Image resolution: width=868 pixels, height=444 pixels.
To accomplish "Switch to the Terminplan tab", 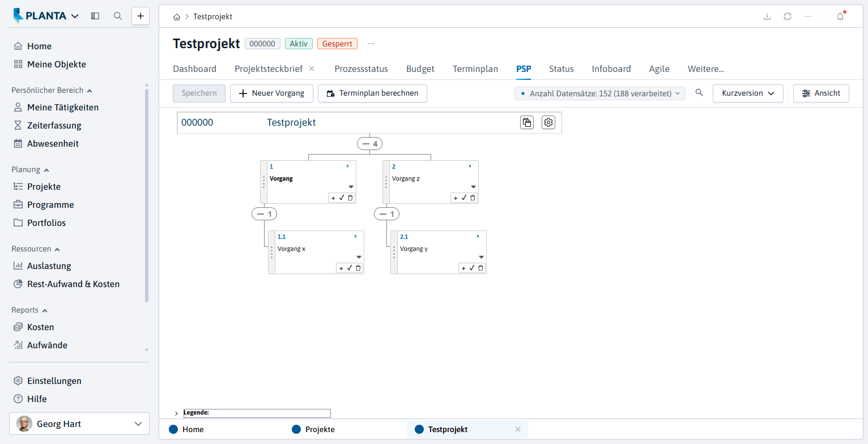I will click(x=475, y=69).
